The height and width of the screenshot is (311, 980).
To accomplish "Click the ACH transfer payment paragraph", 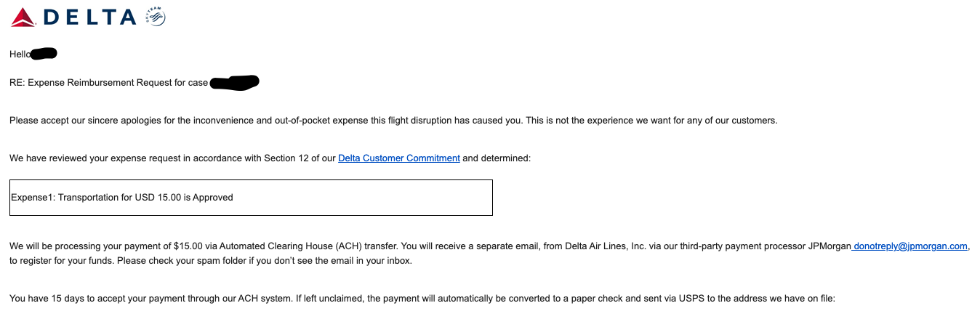I will (x=489, y=254).
